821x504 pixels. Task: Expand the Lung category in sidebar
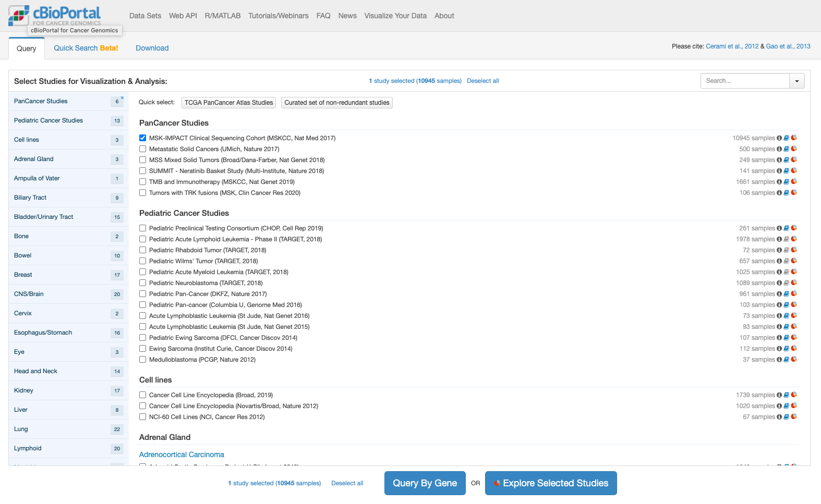(x=21, y=429)
